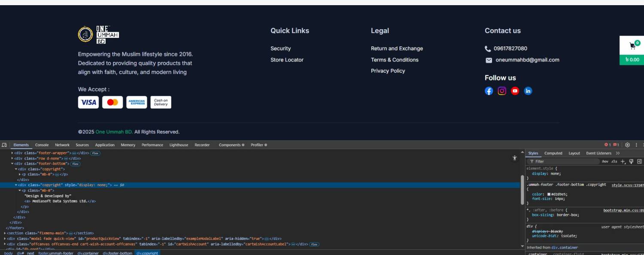Image resolution: width=644 pixels, height=255 pixels.
Task: Select the Mediasoft Data Systems Ltd. anchor node
Action: [x=60, y=201]
